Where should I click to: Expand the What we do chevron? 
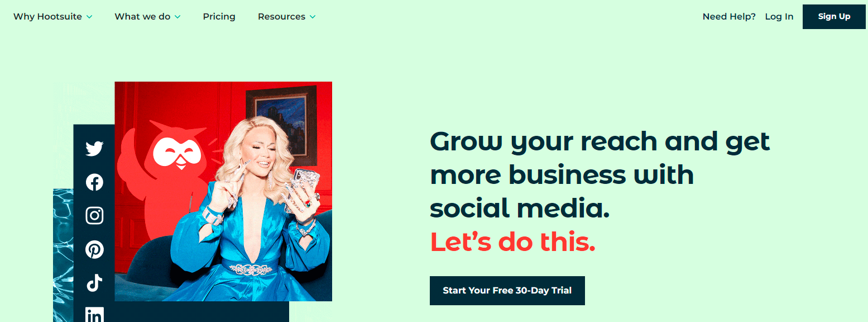click(178, 17)
